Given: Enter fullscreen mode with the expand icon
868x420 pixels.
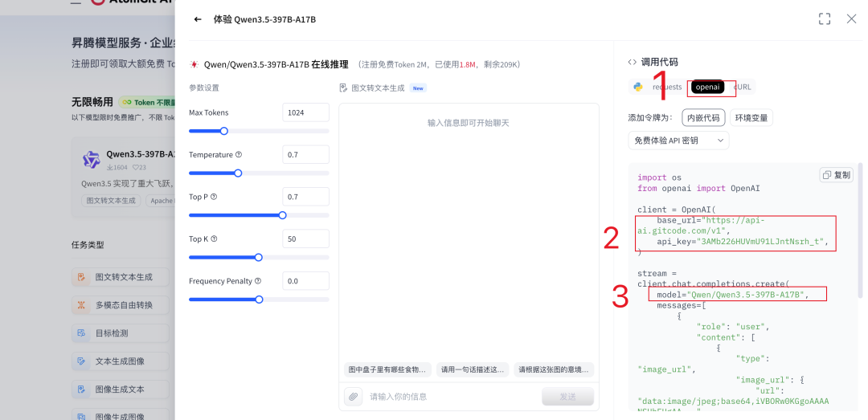Looking at the screenshot, I should pos(825,18).
